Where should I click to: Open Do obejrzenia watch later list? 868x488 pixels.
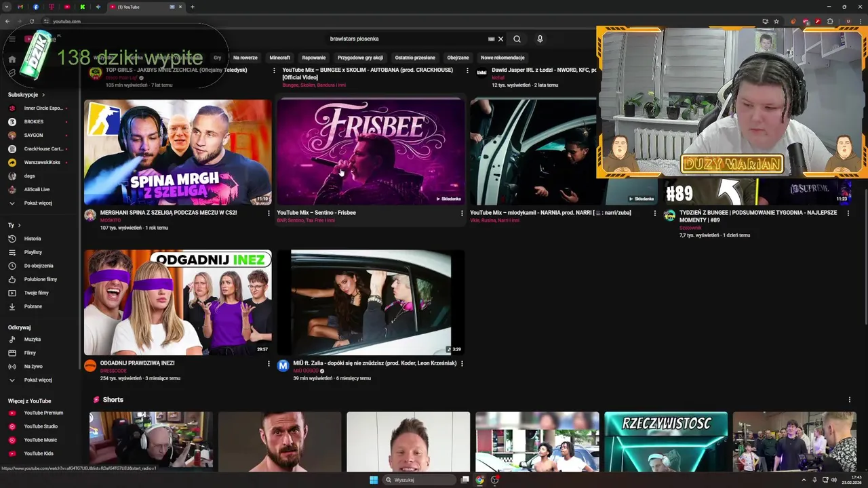tap(38, 266)
